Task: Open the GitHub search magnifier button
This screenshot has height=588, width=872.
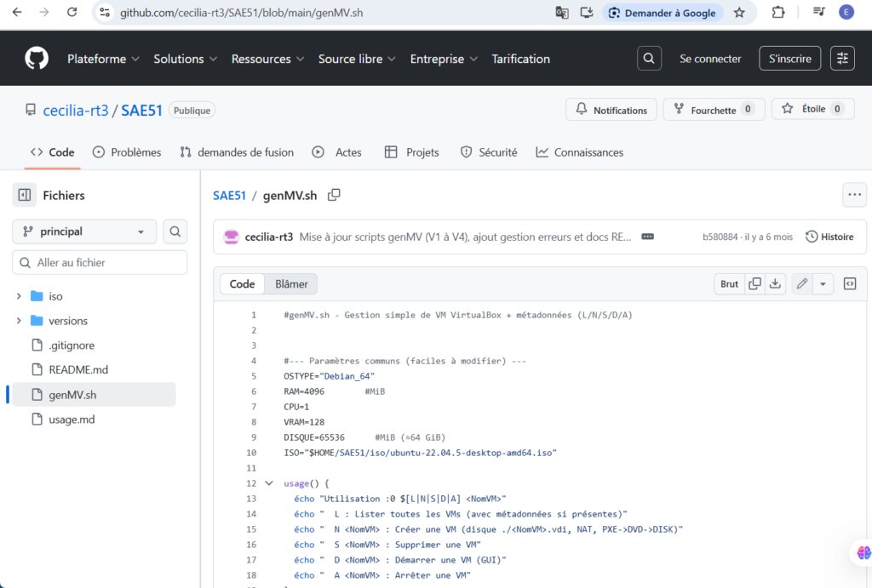Action: [649, 59]
